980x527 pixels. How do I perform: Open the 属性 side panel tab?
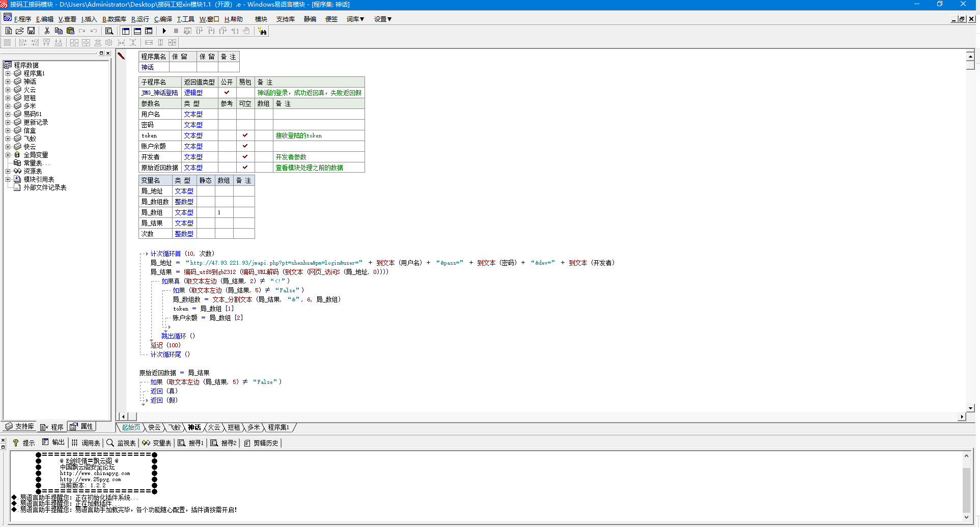[82, 426]
